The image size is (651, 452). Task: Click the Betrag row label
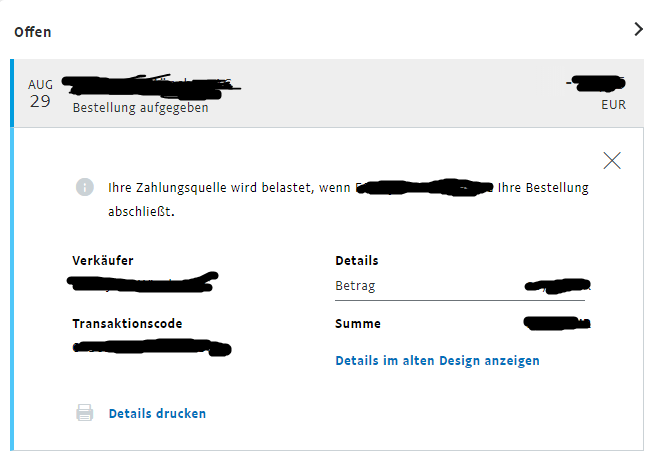[x=355, y=286]
